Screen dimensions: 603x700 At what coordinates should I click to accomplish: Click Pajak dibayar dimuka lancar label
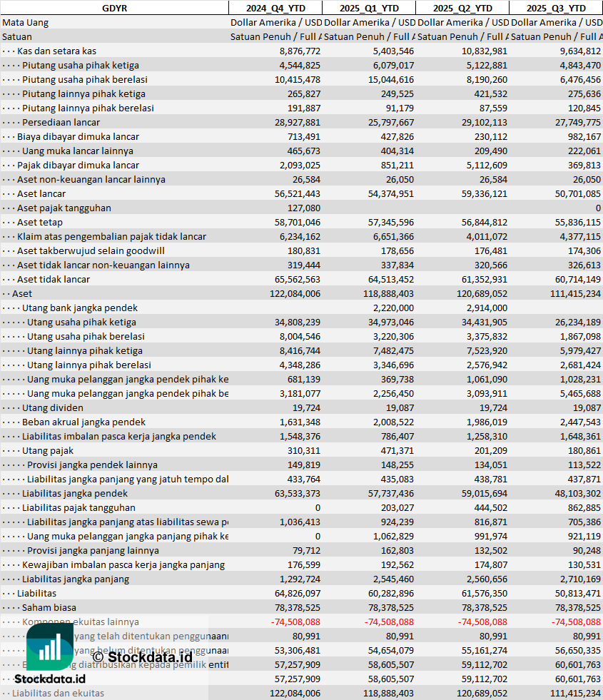click(x=78, y=165)
